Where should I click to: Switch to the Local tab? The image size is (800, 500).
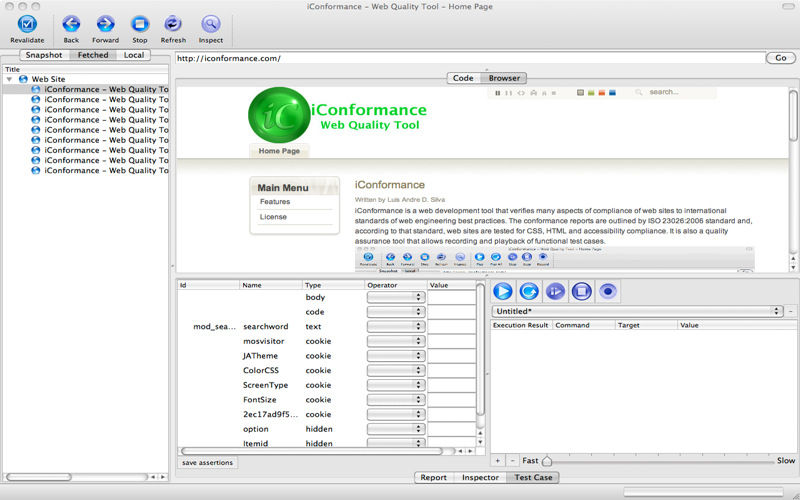coord(134,55)
